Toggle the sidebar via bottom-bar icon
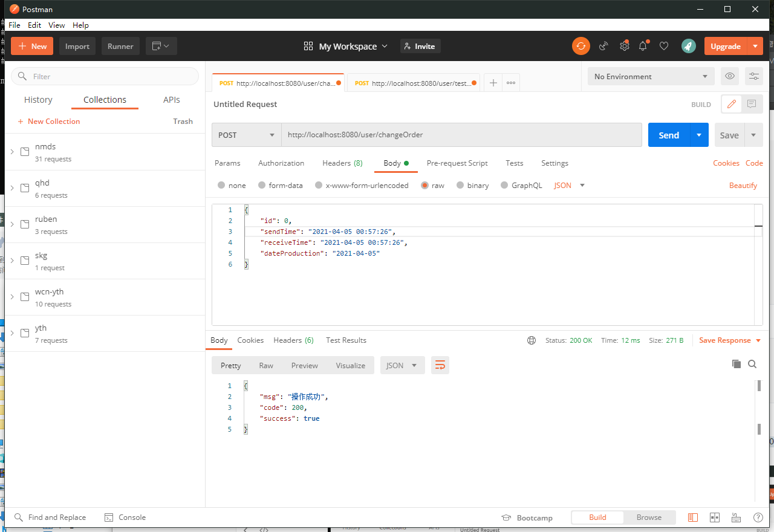This screenshot has width=774, height=532. [x=693, y=517]
